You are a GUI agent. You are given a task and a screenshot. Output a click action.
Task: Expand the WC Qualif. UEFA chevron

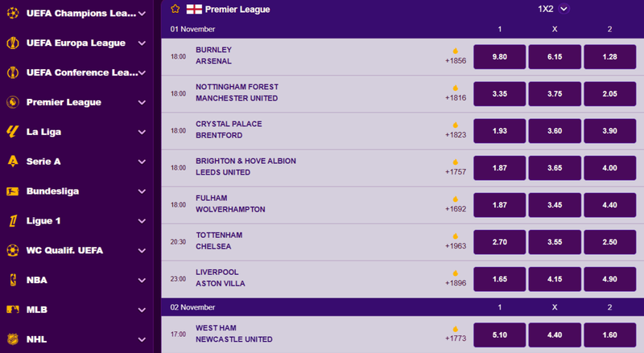(142, 250)
